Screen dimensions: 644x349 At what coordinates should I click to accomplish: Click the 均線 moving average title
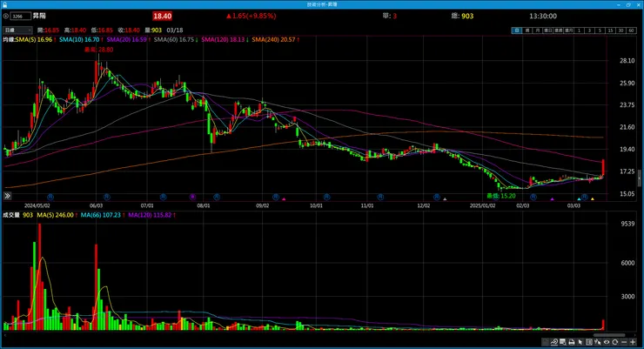point(9,39)
